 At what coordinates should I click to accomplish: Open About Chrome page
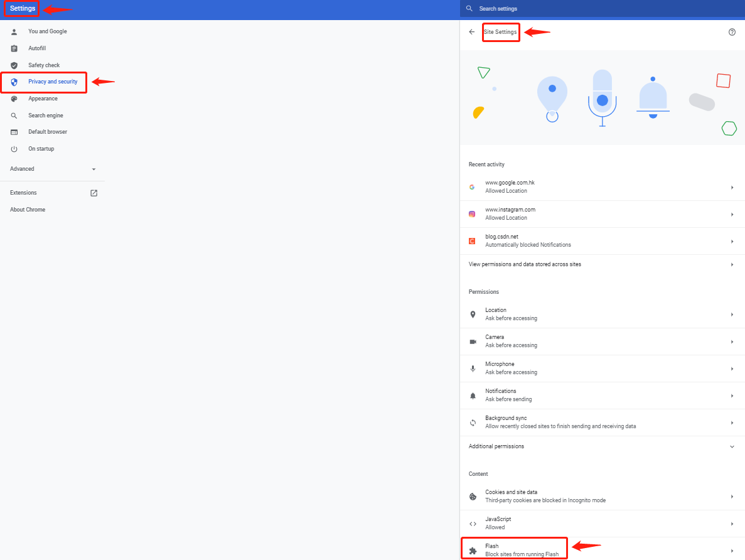click(x=28, y=210)
